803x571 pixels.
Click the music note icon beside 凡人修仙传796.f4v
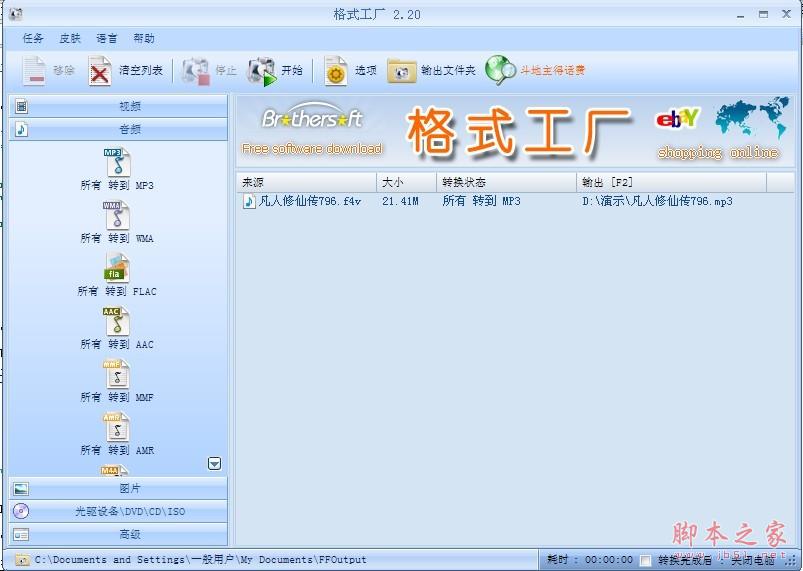(x=248, y=201)
